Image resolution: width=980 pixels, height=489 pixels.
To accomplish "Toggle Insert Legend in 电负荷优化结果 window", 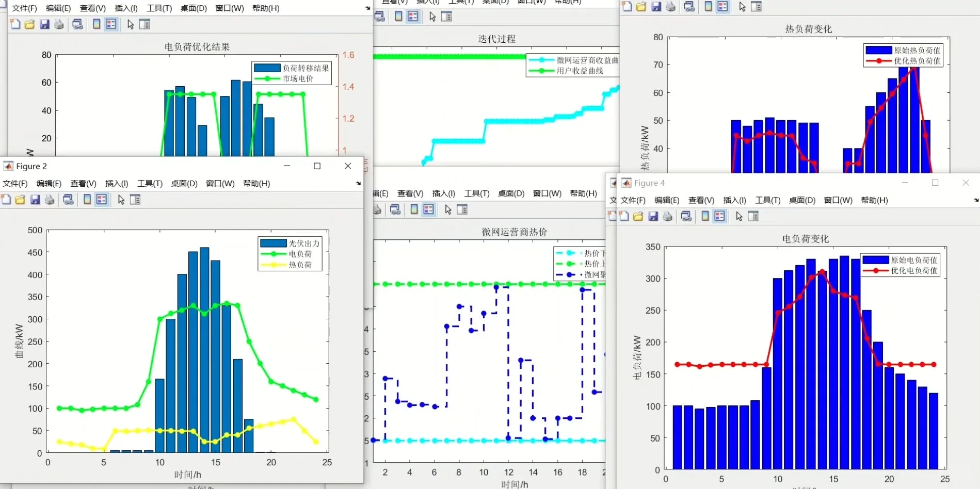I will (111, 24).
